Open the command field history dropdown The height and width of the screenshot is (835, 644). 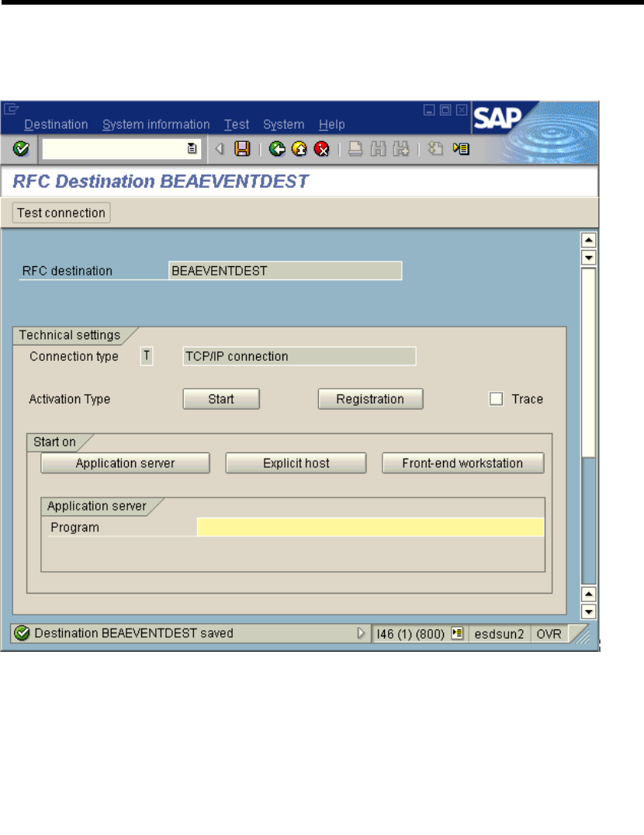click(192, 148)
